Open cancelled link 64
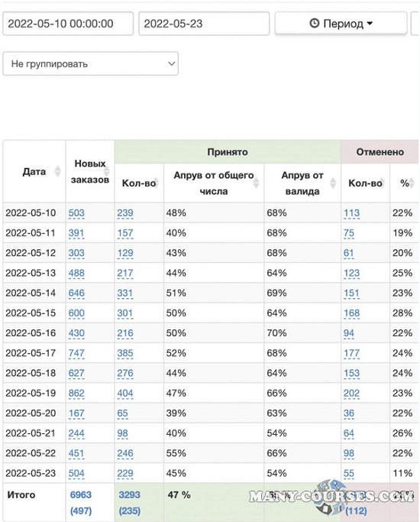The image size is (420, 522). [349, 433]
